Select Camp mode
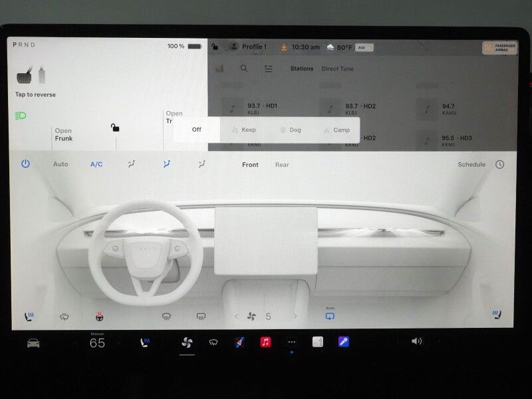 337,130
